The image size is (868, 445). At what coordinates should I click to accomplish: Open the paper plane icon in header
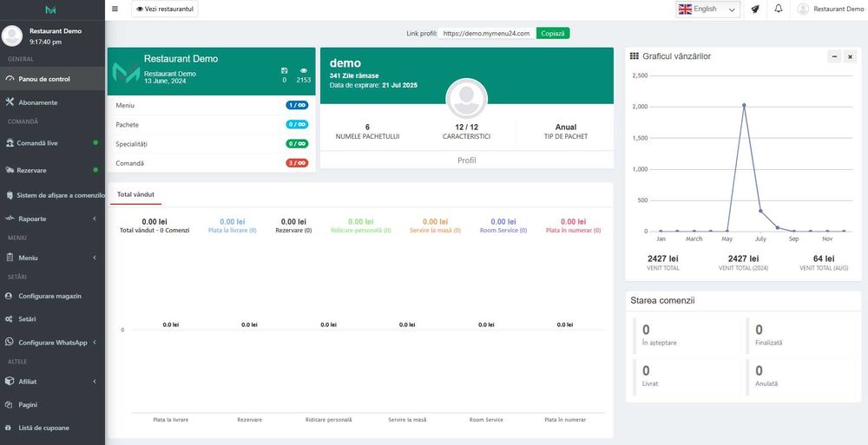coord(755,9)
